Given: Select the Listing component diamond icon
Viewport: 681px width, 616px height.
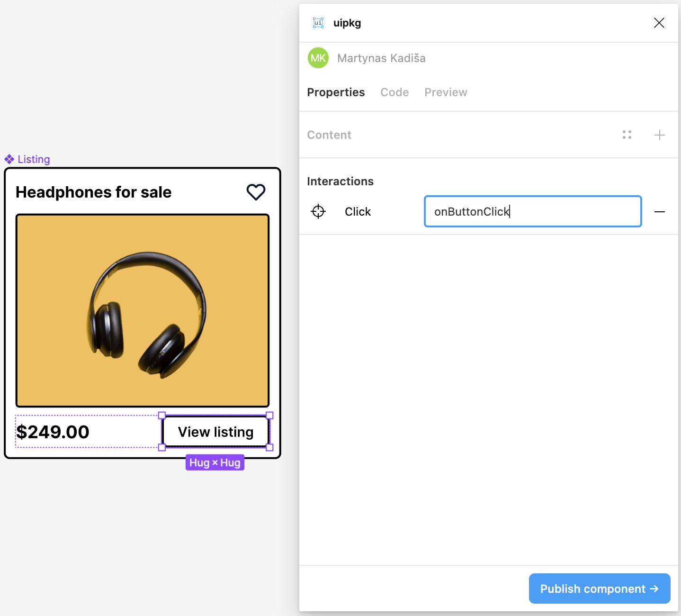Looking at the screenshot, I should (x=9, y=159).
